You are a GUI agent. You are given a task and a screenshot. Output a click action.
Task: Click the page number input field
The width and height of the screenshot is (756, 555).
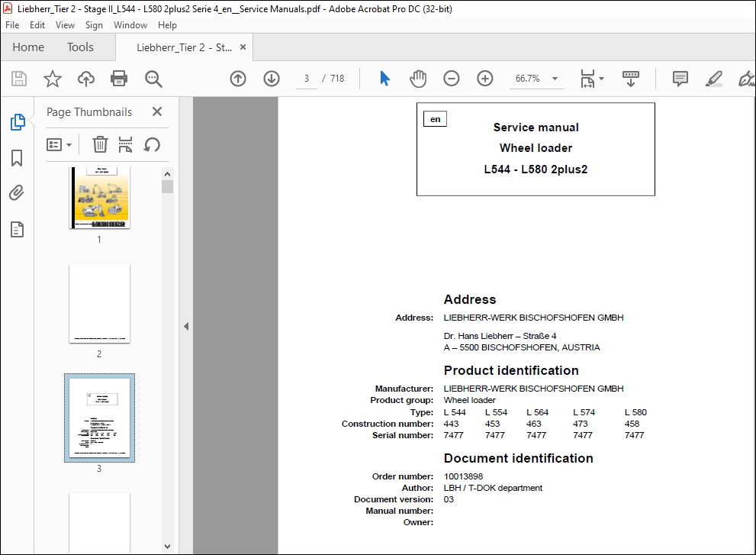click(x=307, y=78)
